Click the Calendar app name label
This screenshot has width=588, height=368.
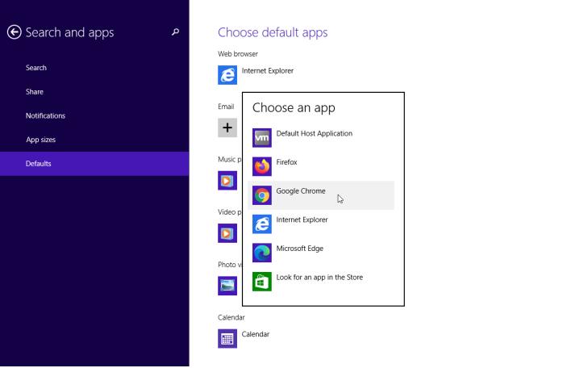point(256,334)
